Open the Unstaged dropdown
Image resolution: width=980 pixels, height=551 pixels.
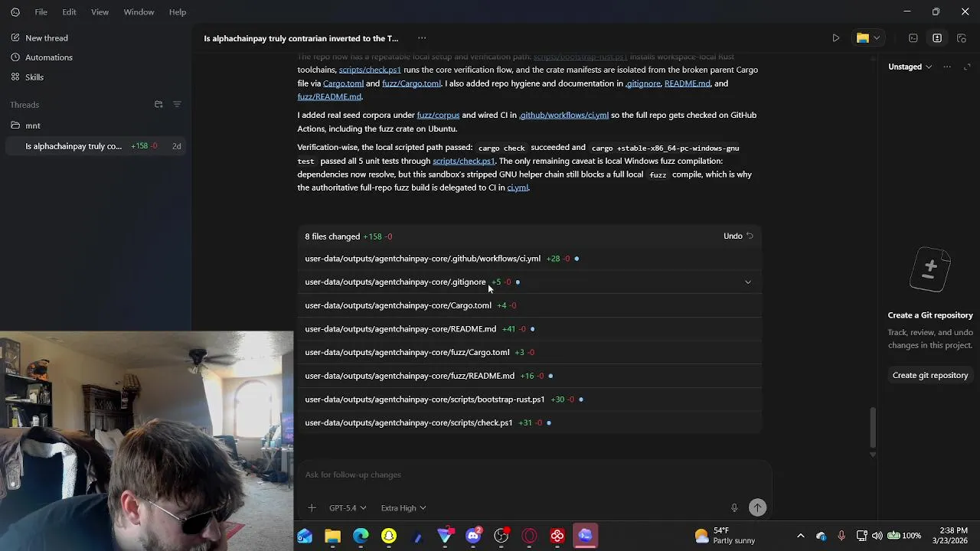coord(910,67)
